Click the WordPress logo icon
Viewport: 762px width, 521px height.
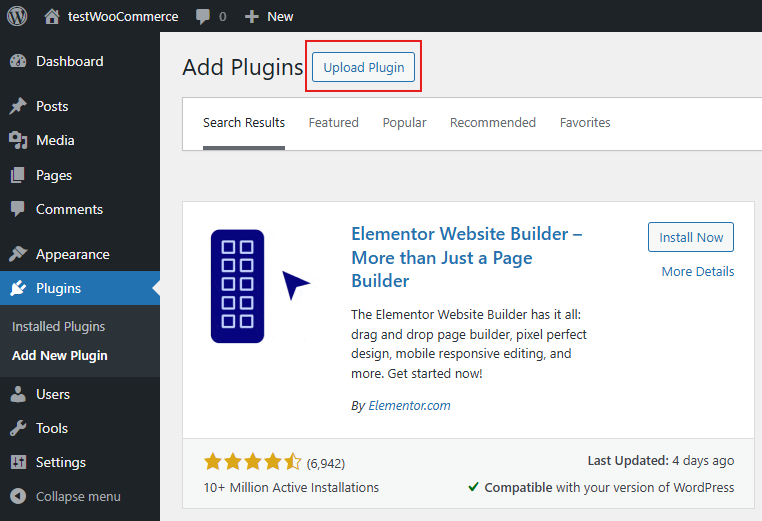(17, 16)
